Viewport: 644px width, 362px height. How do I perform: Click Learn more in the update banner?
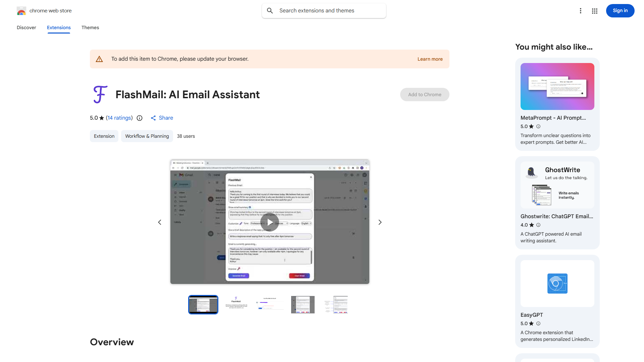[430, 59]
